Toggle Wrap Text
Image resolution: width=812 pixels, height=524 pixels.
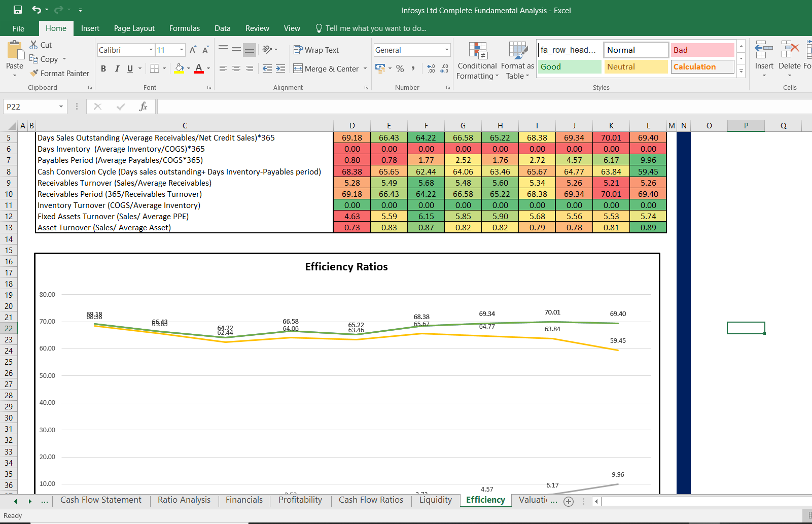pos(316,50)
